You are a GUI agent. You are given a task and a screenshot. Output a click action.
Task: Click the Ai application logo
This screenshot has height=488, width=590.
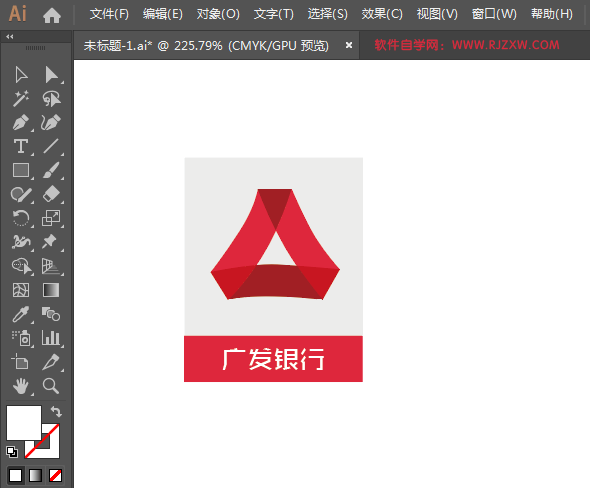17,14
